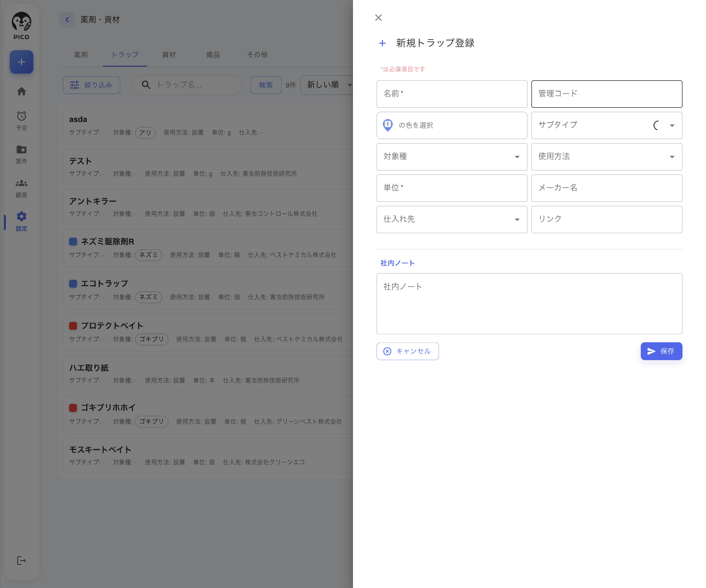Image resolution: width=706 pixels, height=588 pixels.
Task: Click the ネズミ tag on ネズミ駆除剤R
Action: [149, 255]
